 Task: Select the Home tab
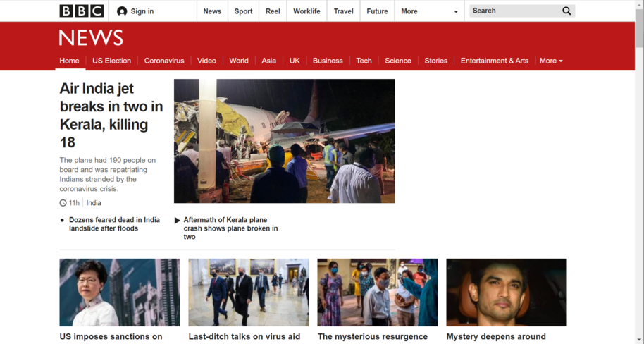[x=69, y=61]
